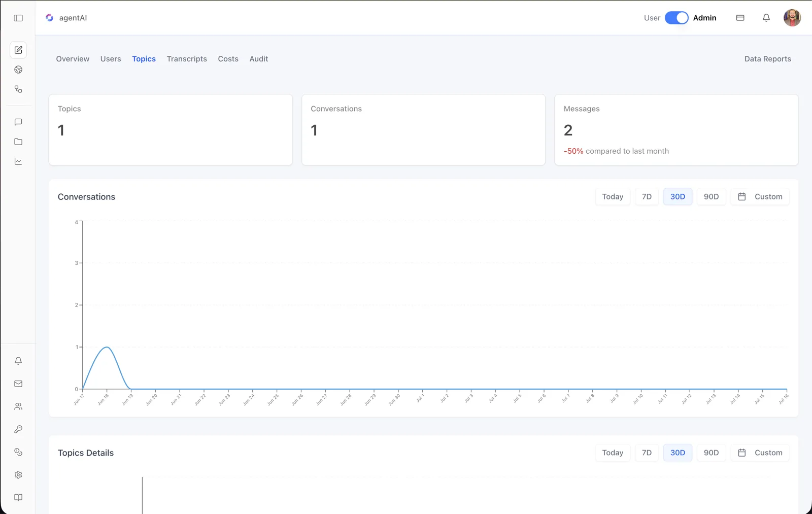This screenshot has width=812, height=514.
Task: Open Custom date range for Topics Details
Action: coord(760,453)
